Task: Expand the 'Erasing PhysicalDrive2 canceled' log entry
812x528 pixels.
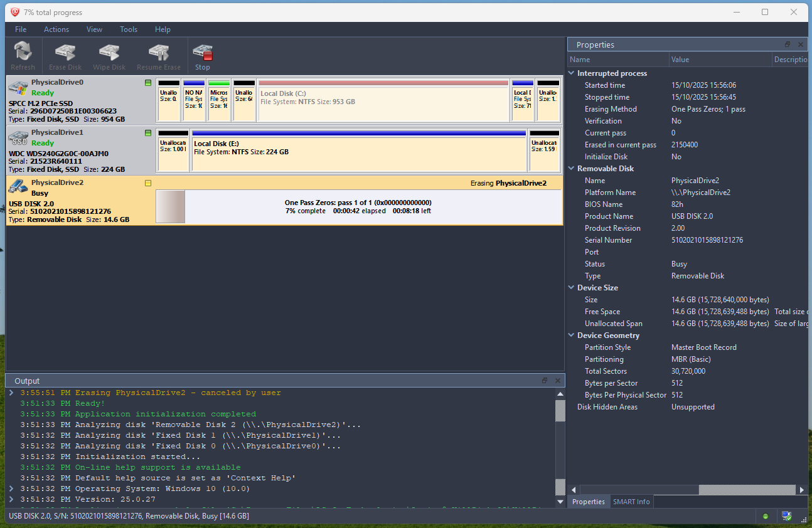Action: tap(11, 393)
